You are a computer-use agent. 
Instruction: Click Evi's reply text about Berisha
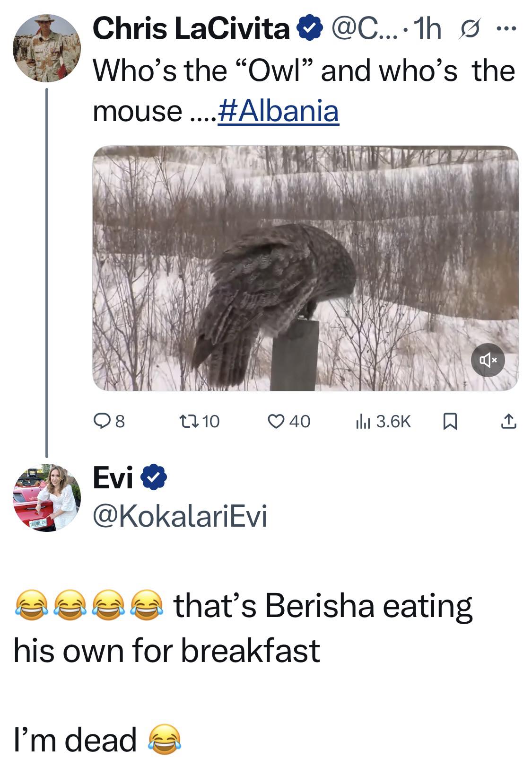(x=243, y=627)
